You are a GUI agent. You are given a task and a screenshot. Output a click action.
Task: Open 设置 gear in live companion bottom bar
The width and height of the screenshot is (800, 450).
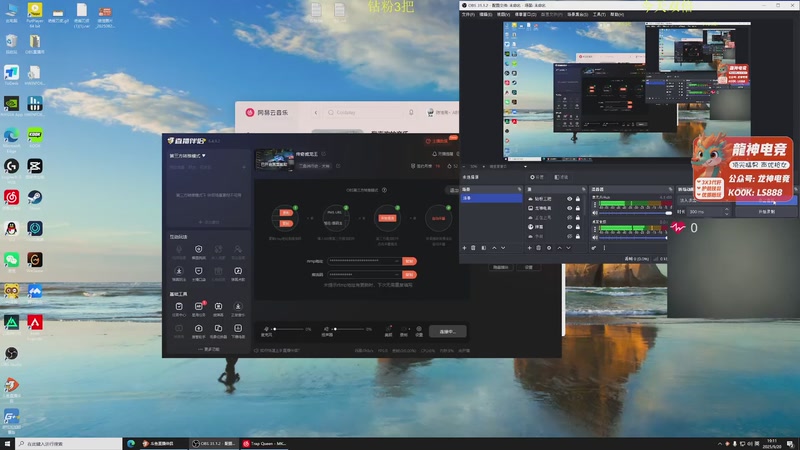click(x=419, y=331)
